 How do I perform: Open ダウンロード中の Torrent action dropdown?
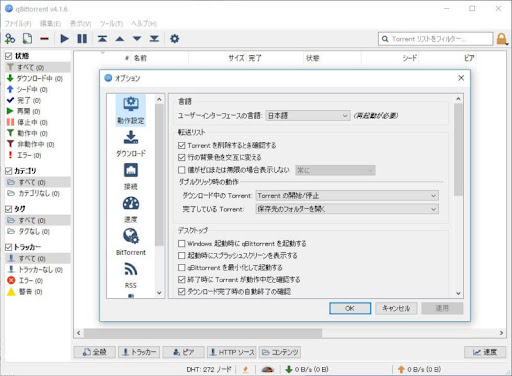point(347,196)
